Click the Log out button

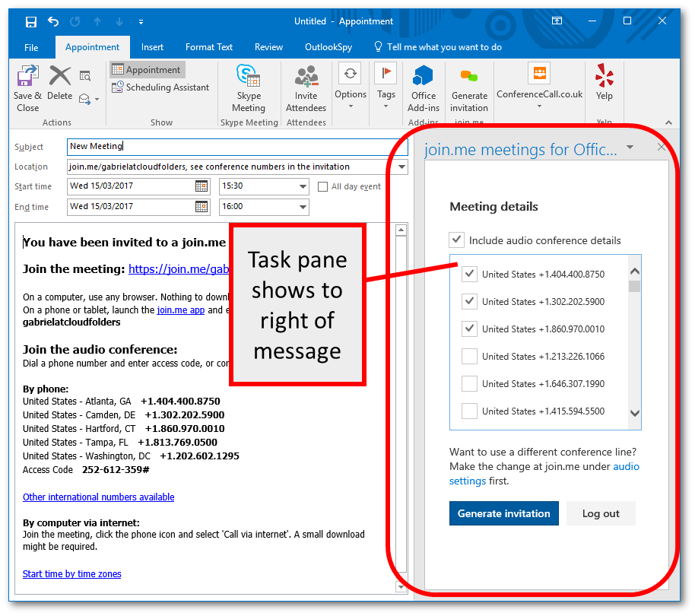click(x=601, y=513)
